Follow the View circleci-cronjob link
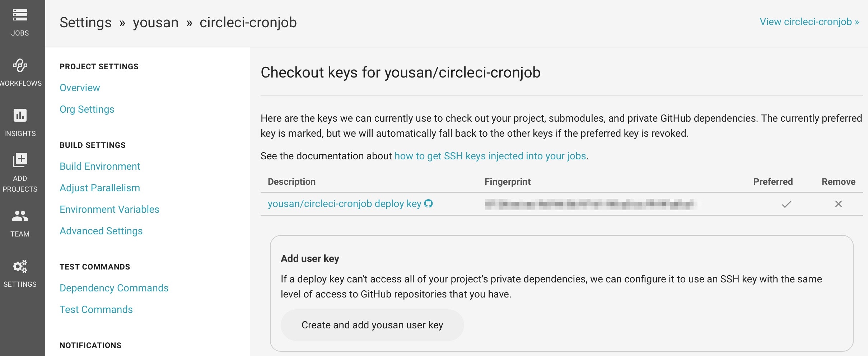 809,22
